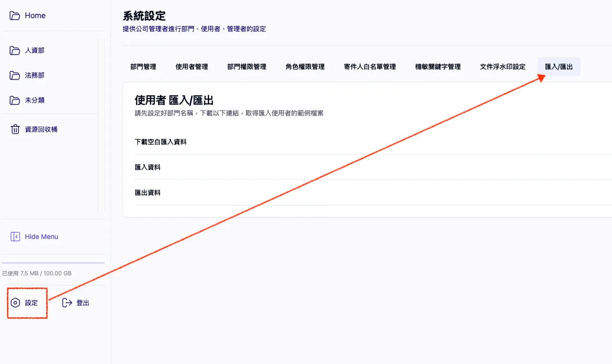Image resolution: width=612 pixels, height=364 pixels.
Task: Switch to the 部門管理 tab
Action: 142,67
